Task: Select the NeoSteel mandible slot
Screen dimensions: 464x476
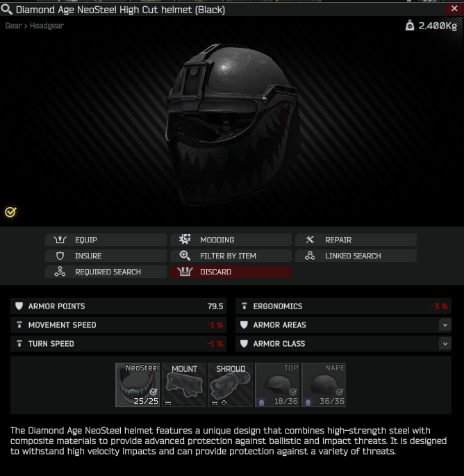Action: (138, 385)
